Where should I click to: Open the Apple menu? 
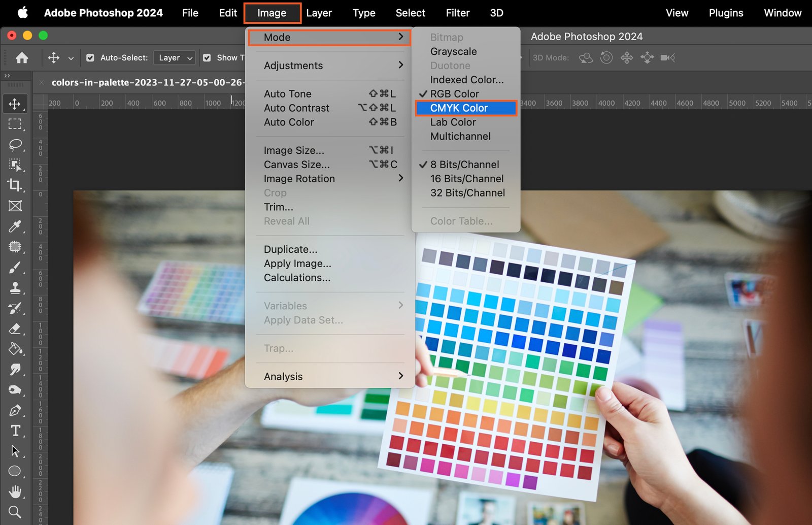(x=23, y=13)
